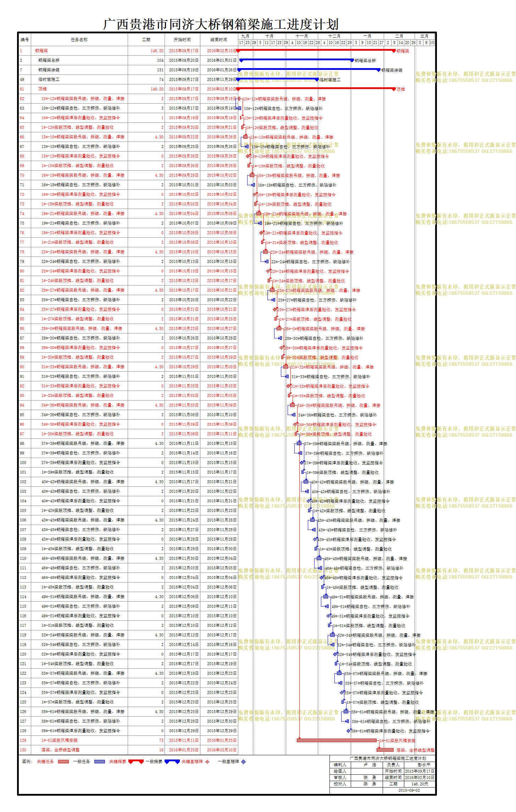
Task: Click start date 2015年09月20日 of 钢箱梁总拼
Action: pyautogui.click(x=184, y=60)
